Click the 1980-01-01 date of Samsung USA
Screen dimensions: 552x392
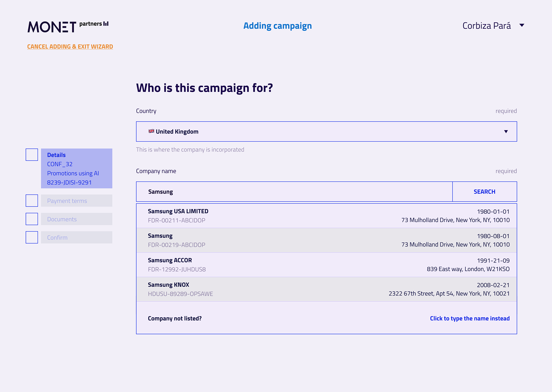(x=493, y=212)
